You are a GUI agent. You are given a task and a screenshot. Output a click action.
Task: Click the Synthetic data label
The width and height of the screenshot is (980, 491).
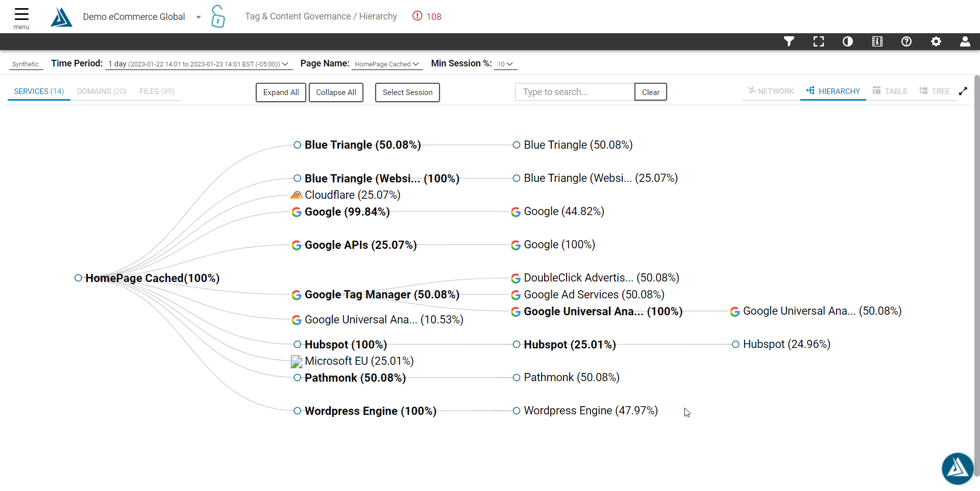(26, 64)
